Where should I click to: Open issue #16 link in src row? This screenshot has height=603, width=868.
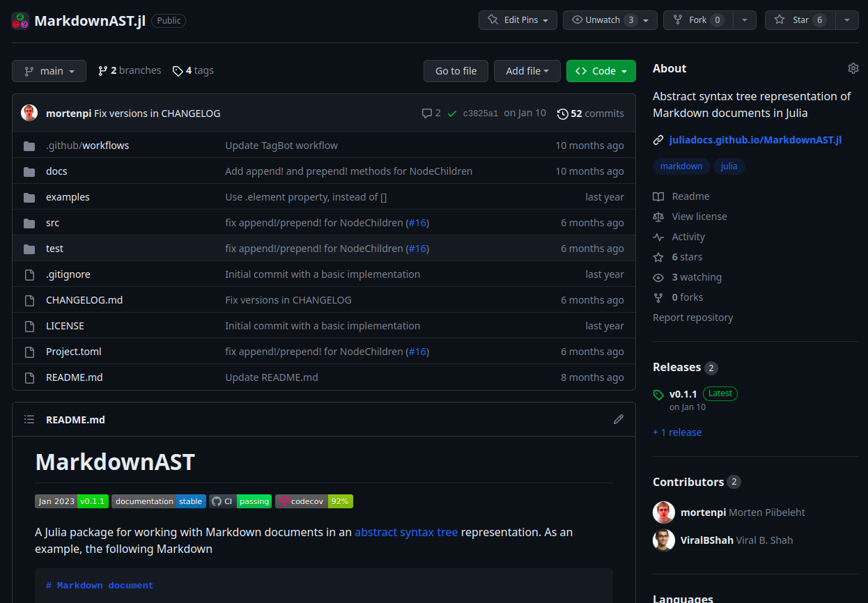point(417,223)
